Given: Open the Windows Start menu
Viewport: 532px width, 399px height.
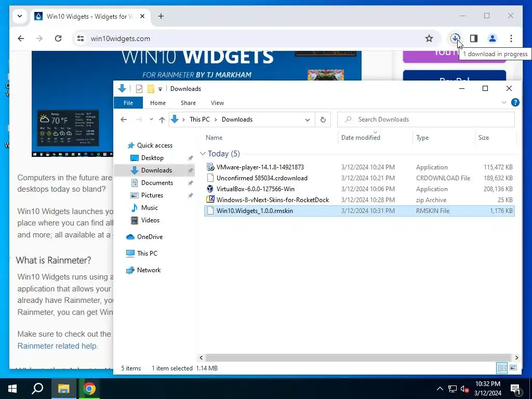Looking at the screenshot, I should tap(12, 389).
